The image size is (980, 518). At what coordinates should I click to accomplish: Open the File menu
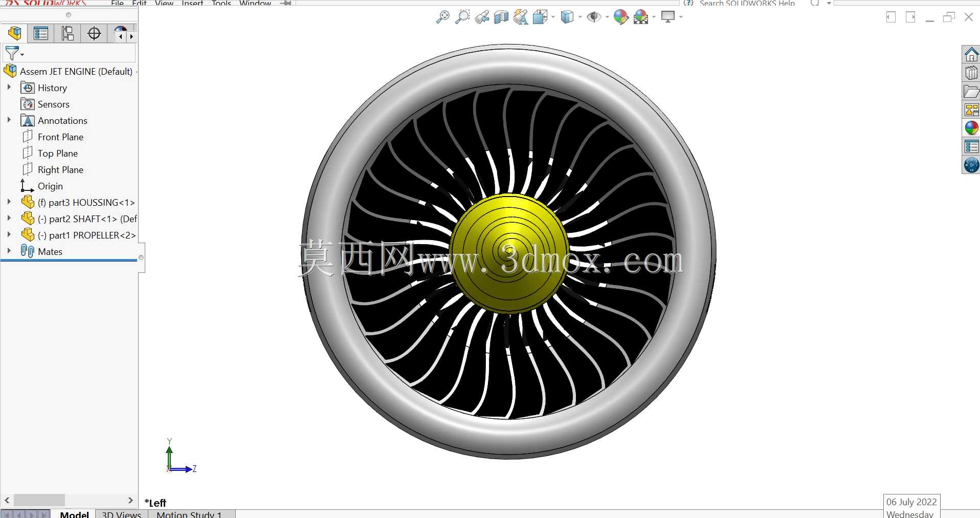click(117, 3)
